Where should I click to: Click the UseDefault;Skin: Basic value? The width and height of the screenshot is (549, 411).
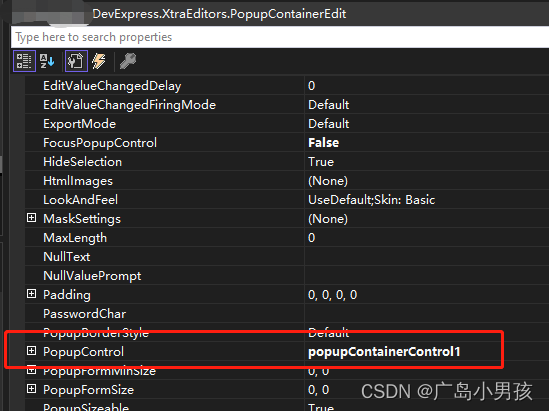point(371,200)
